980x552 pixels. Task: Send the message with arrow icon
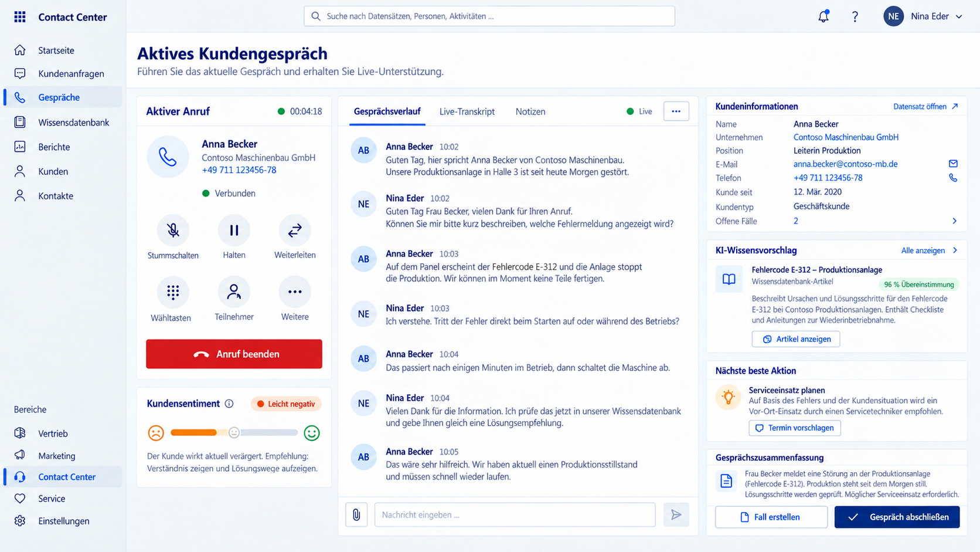(676, 515)
